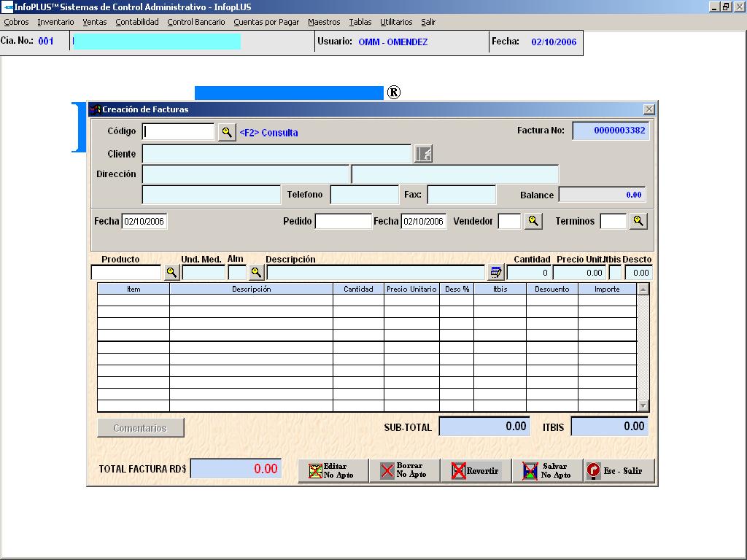The height and width of the screenshot is (560, 747).
Task: Open the Producto lookup magnifier
Action: point(171,273)
